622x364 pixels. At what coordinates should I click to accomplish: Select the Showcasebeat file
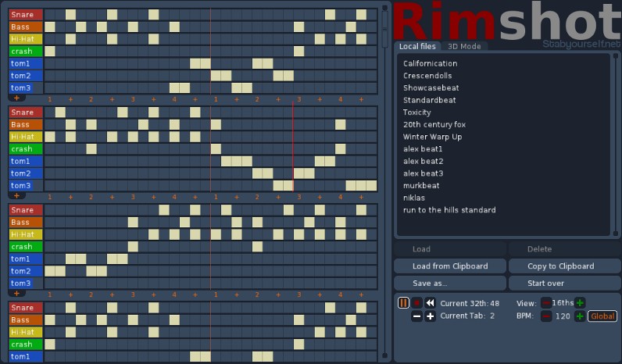[431, 88]
